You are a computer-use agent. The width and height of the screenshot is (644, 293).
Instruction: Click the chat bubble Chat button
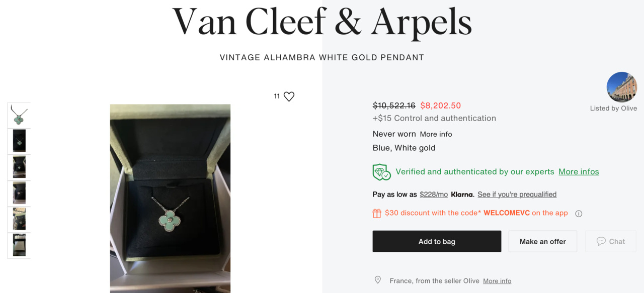[610, 242]
